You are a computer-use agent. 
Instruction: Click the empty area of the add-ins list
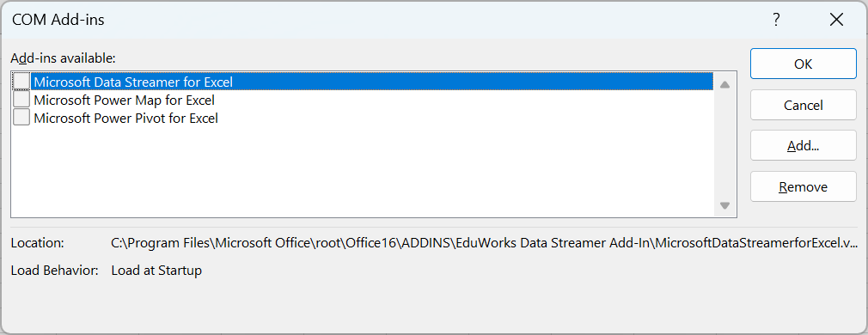pyautogui.click(x=363, y=172)
